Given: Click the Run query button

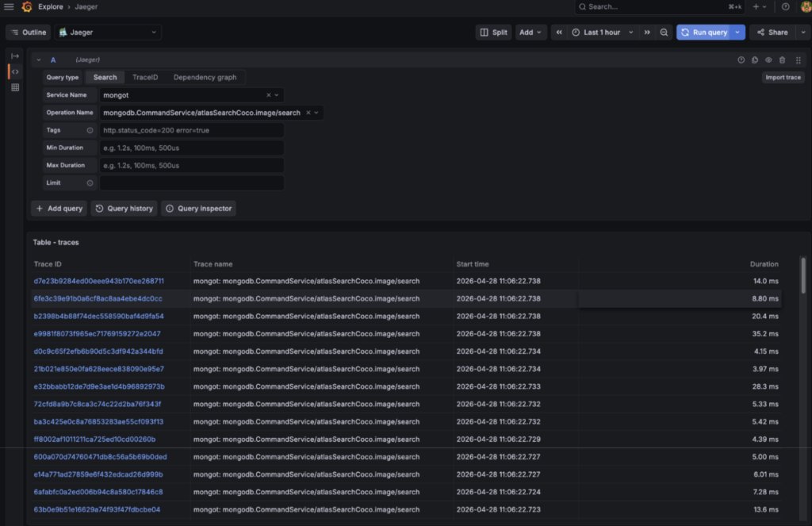Looking at the screenshot, I should [x=703, y=32].
